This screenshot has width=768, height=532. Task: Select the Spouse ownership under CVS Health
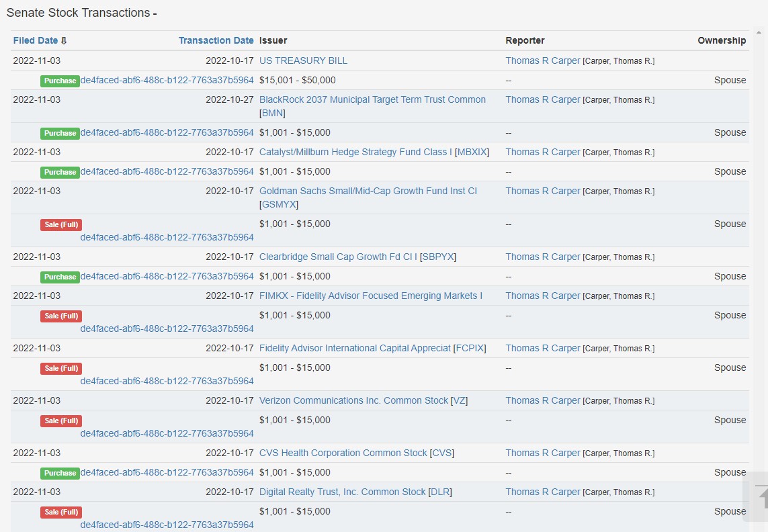point(730,473)
